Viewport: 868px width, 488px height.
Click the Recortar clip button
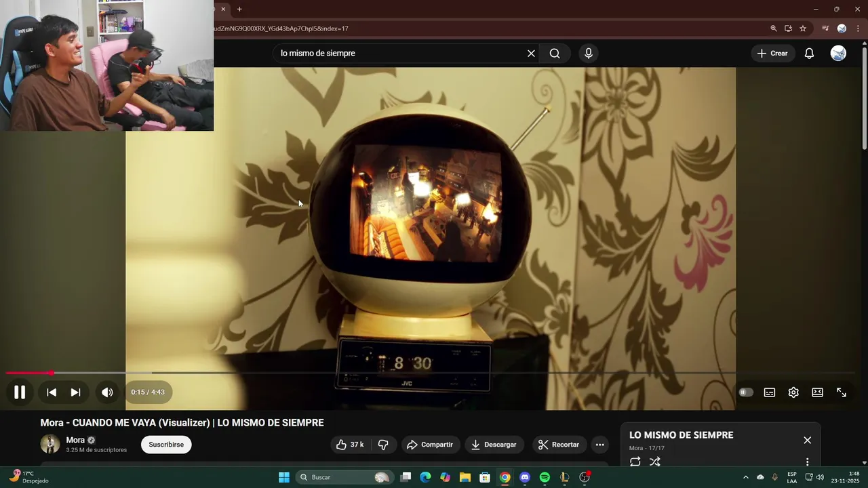pos(559,445)
